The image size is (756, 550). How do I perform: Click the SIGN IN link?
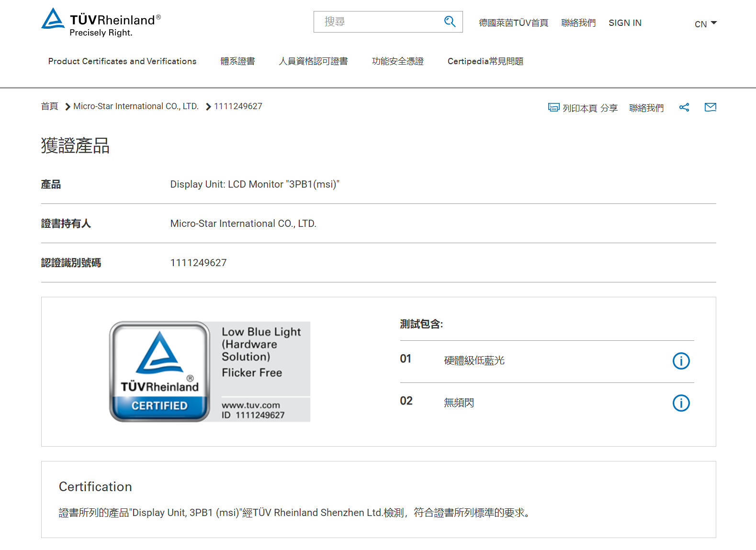(625, 23)
